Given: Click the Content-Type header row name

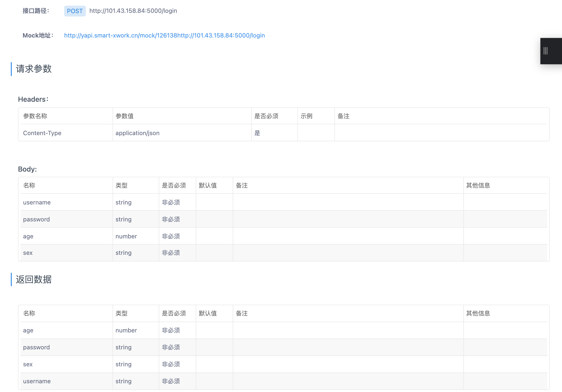Looking at the screenshot, I should 42,133.
